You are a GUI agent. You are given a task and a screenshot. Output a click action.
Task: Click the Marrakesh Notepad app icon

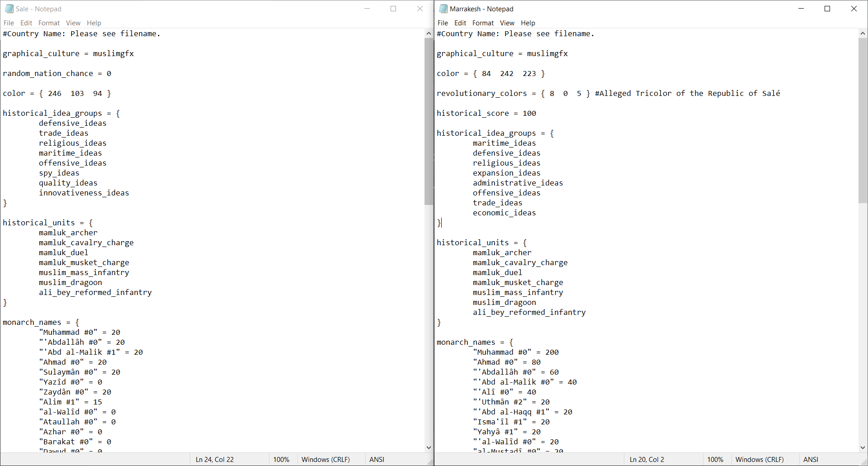pyautogui.click(x=443, y=9)
